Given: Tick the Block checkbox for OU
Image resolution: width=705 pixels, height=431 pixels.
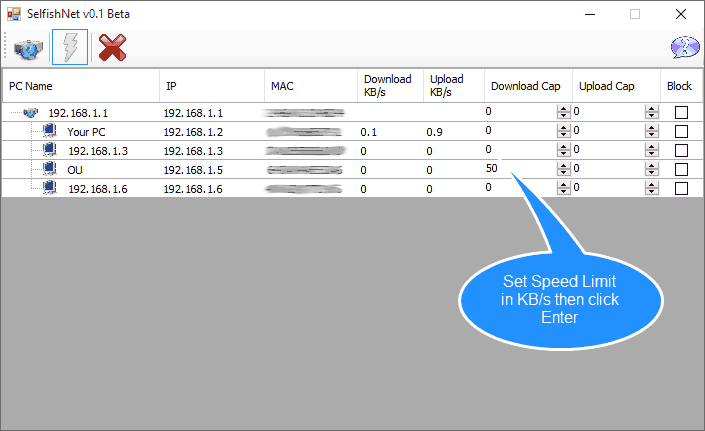Looking at the screenshot, I should [x=681, y=169].
